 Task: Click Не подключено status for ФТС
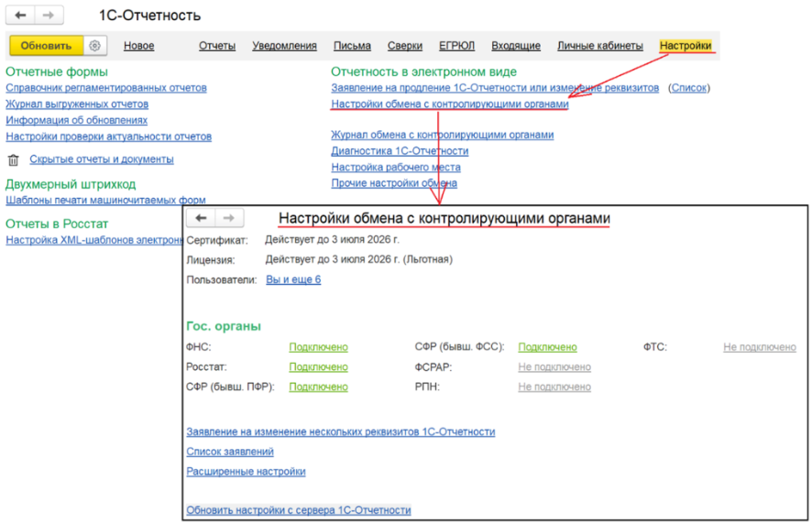click(x=760, y=347)
